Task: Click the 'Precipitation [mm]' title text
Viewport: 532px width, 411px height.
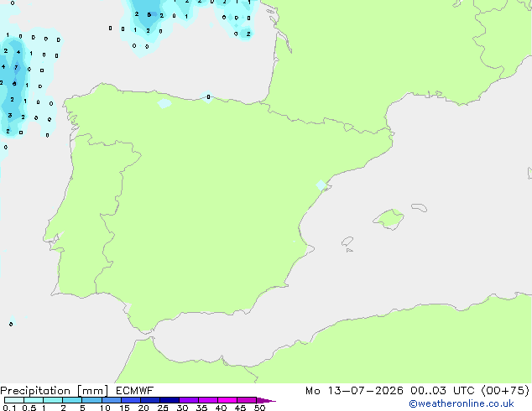Action: 55,391
